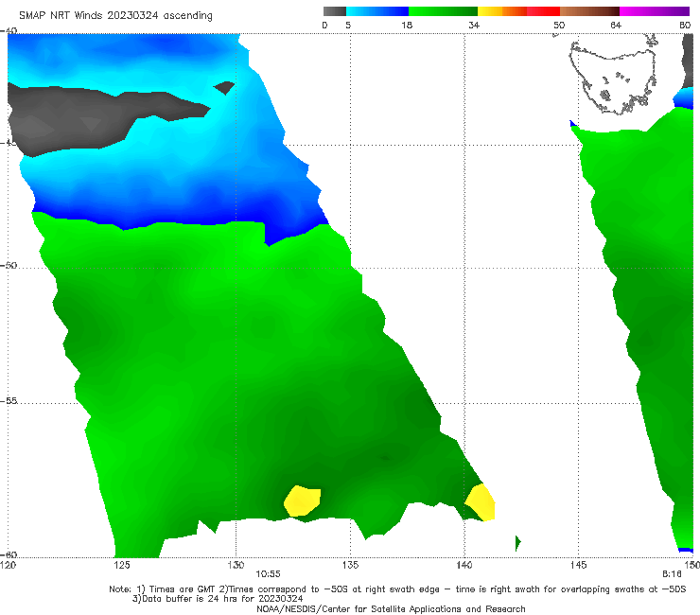This screenshot has height=615, width=700.
Task: Click the longitude label '130'
Action: click(236, 566)
